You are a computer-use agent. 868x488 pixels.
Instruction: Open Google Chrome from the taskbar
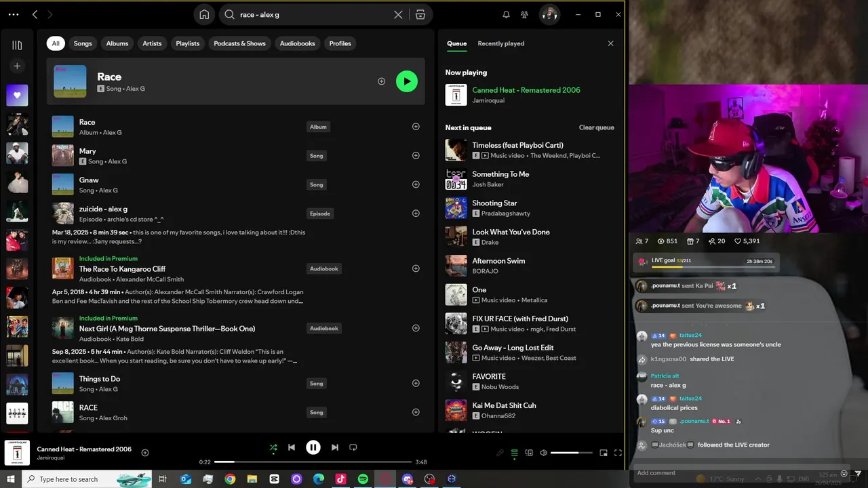point(230,479)
